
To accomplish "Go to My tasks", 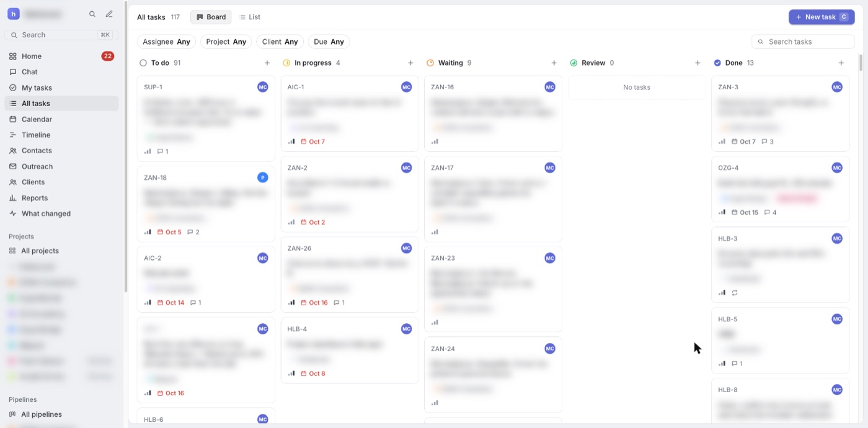I will pyautogui.click(x=61, y=87).
